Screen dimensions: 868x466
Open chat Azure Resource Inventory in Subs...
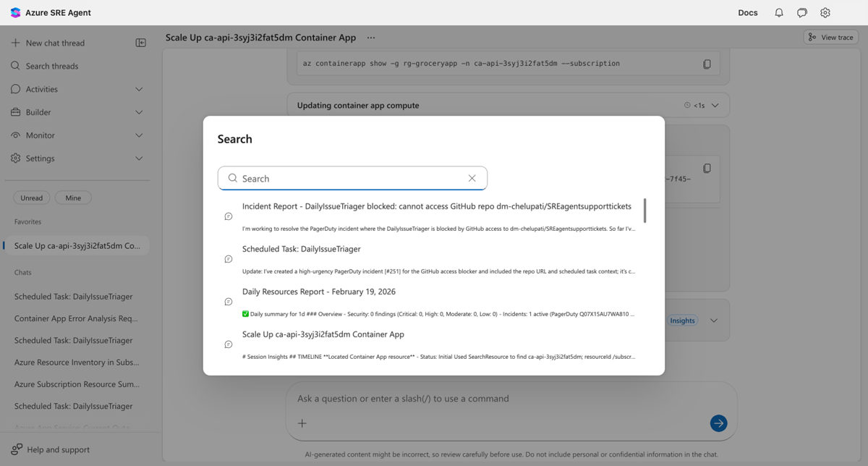coord(76,363)
